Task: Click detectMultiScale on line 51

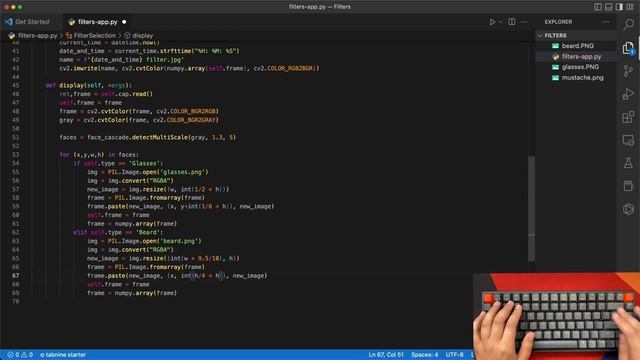Action: click(160, 137)
